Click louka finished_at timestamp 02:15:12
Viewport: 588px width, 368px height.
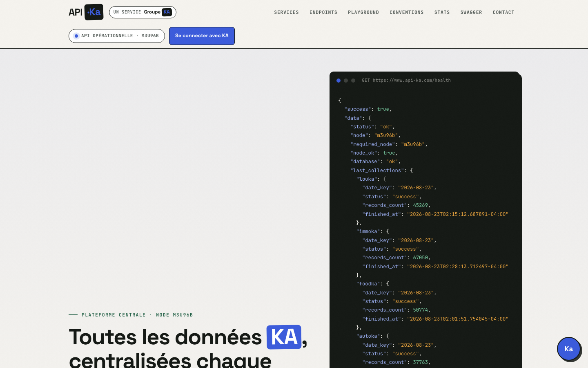click(458, 214)
